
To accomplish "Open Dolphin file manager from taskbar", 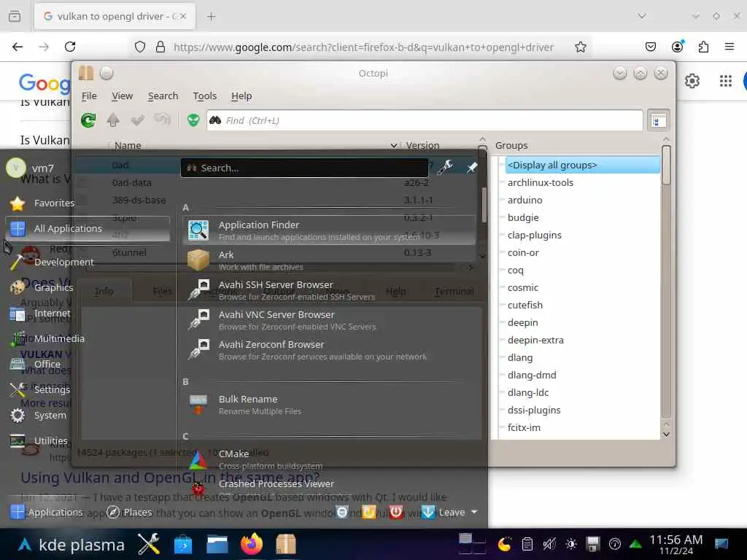I will click(x=217, y=544).
